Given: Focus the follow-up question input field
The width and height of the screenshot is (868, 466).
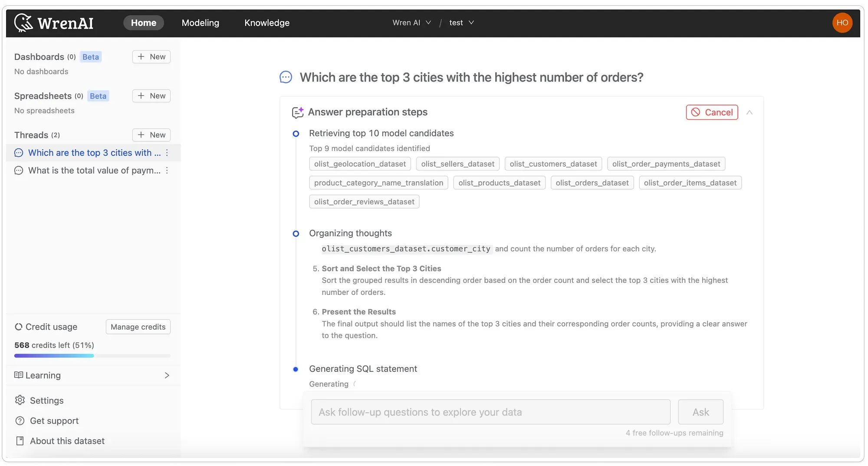Looking at the screenshot, I should coord(490,412).
